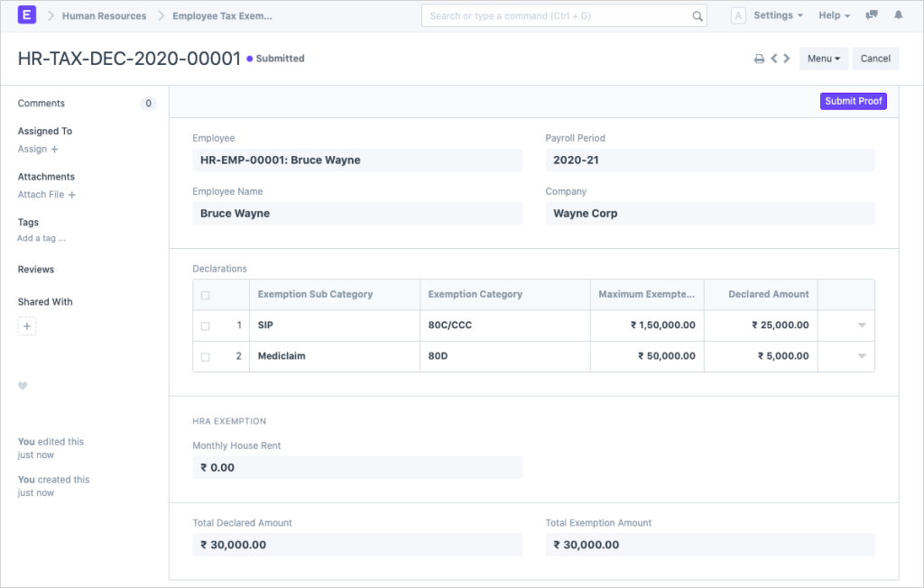Select all declaration rows via header checkbox
This screenshot has width=924, height=588.
tap(206, 294)
